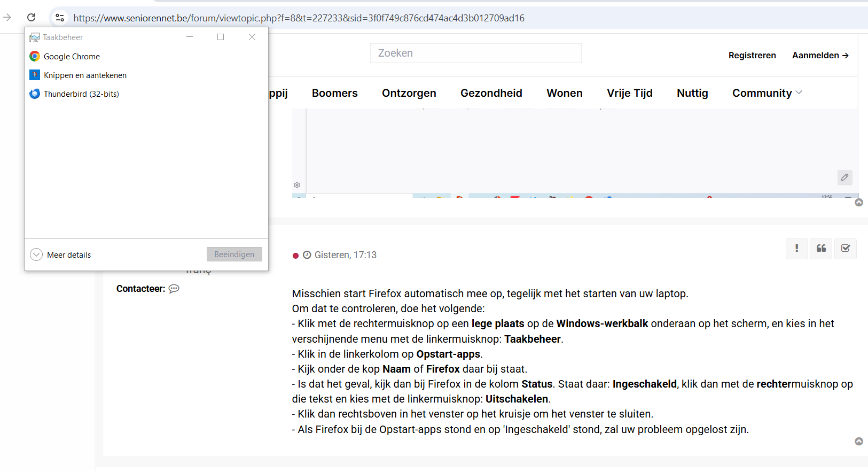Screen dimensions: 868x471
Task: Expand Meer details in Taakbeheer
Action: pyautogui.click(x=36, y=254)
